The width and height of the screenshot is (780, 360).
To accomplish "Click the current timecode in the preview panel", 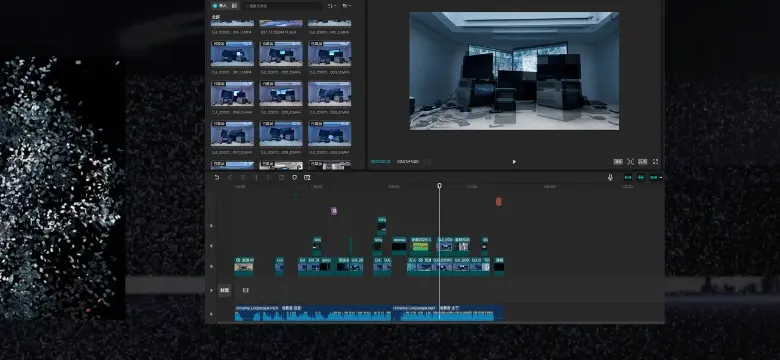I will 381,162.
